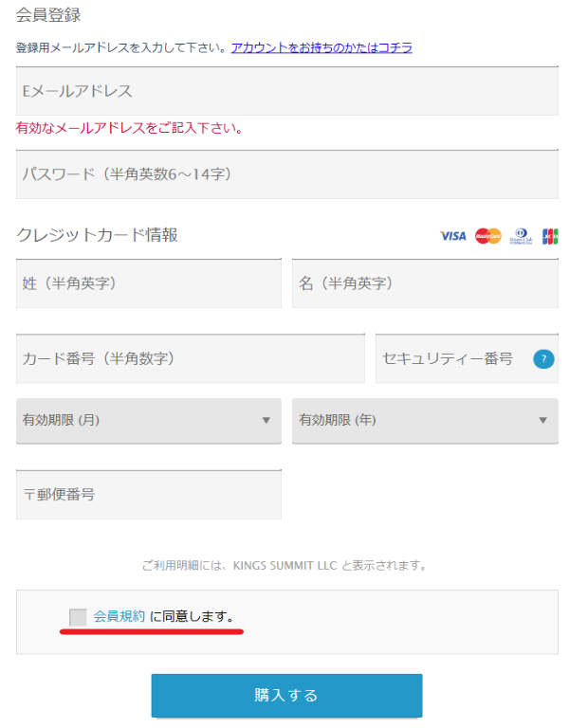Viewport: 569px width, 728px height.
Task: Click the red invalid email error message
Action: pyautogui.click(x=129, y=128)
